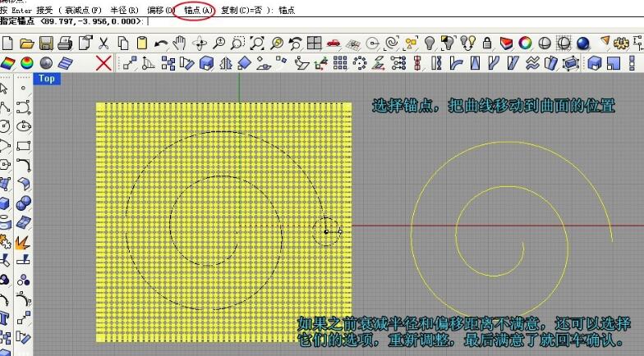Select the Taper transform icon
The image size is (644, 356).
pos(475,63)
